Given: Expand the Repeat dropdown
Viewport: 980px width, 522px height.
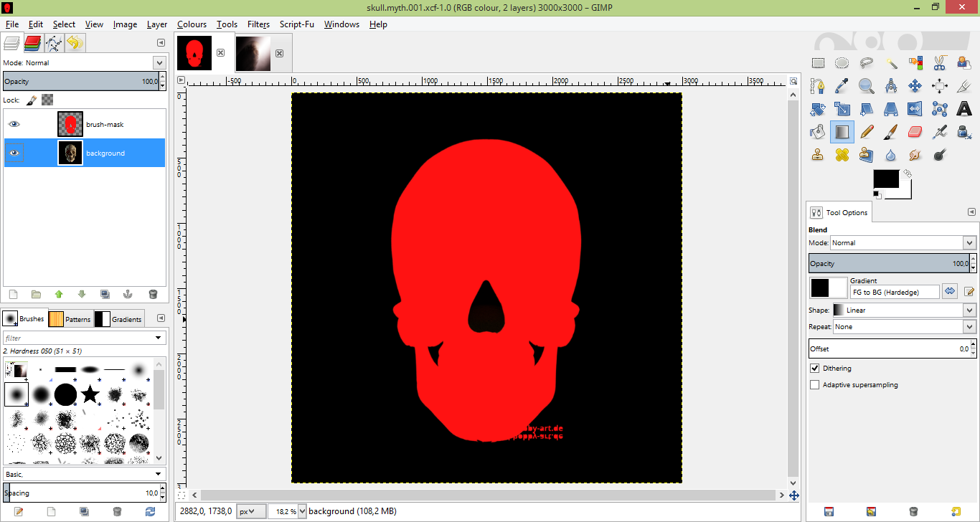Looking at the screenshot, I should pyautogui.click(x=904, y=327).
